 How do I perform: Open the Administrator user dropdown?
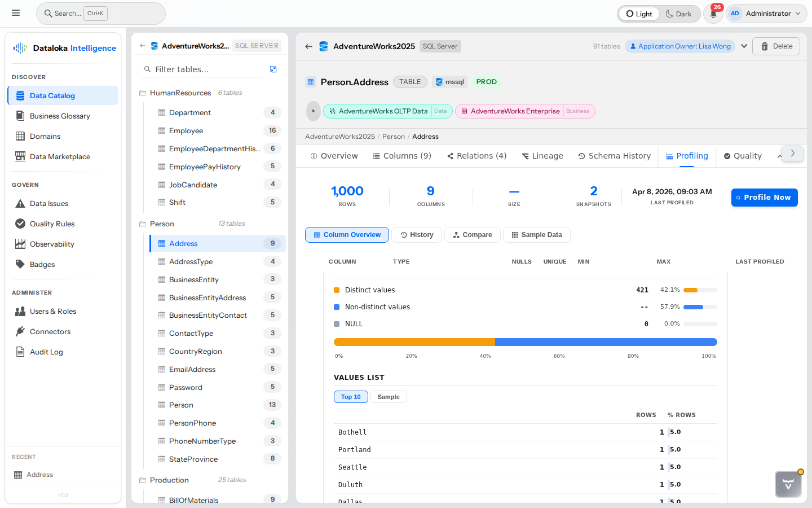point(766,14)
